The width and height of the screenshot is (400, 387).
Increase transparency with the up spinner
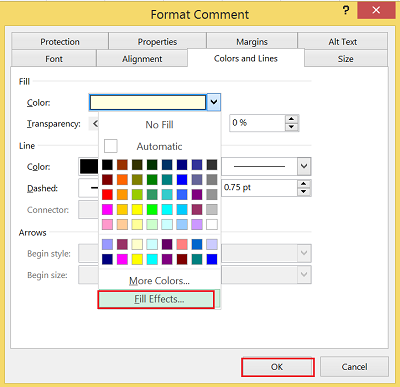click(292, 119)
